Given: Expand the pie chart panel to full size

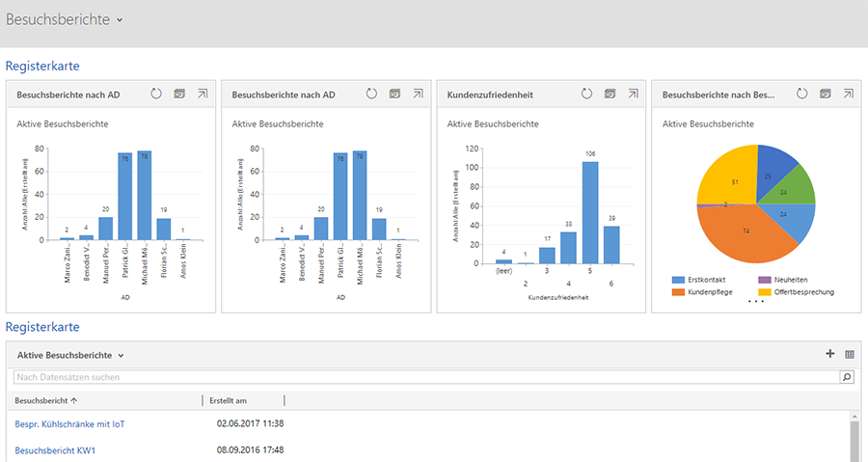Looking at the screenshot, I should [849, 95].
